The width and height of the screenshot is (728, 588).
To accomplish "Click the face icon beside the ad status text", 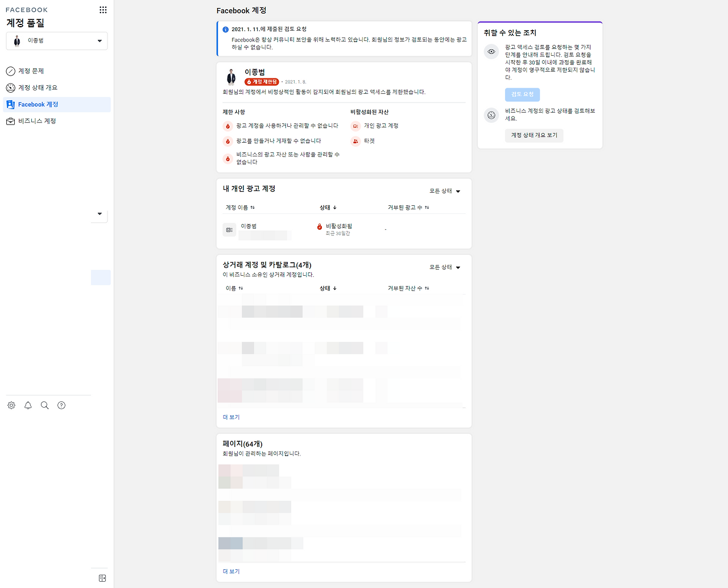I will point(491,115).
